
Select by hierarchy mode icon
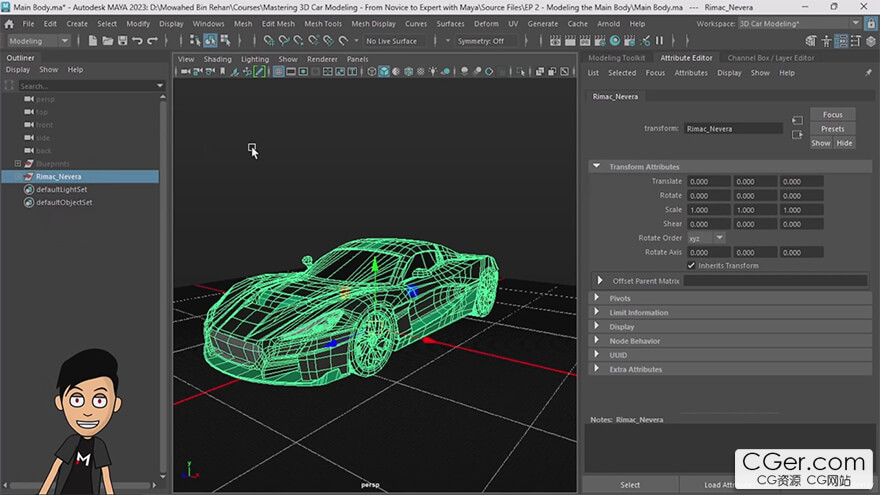point(195,40)
